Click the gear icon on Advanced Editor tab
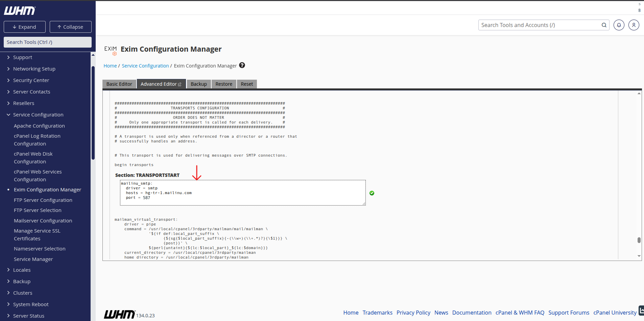644x321 pixels. (x=180, y=84)
